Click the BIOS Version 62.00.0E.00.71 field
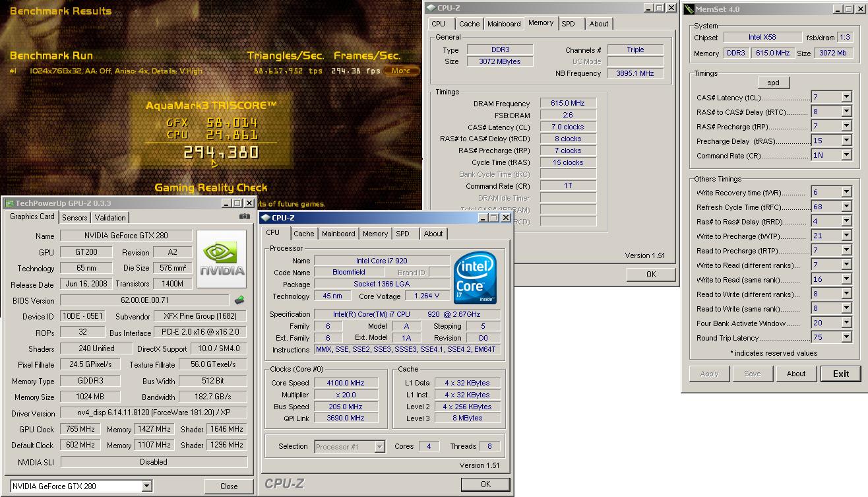Viewport: 868px width, 497px height. [144, 300]
